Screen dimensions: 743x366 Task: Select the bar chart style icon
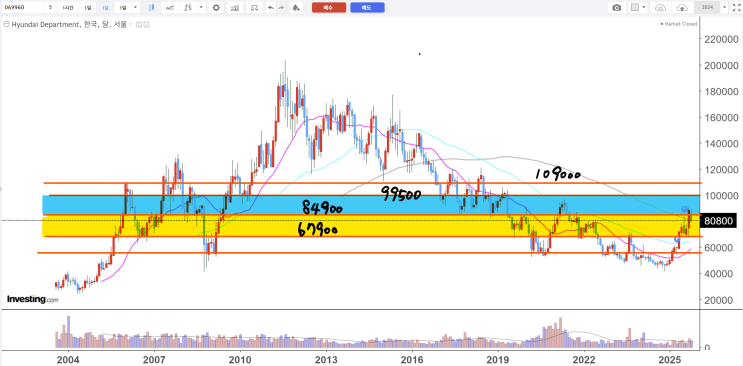(188, 8)
